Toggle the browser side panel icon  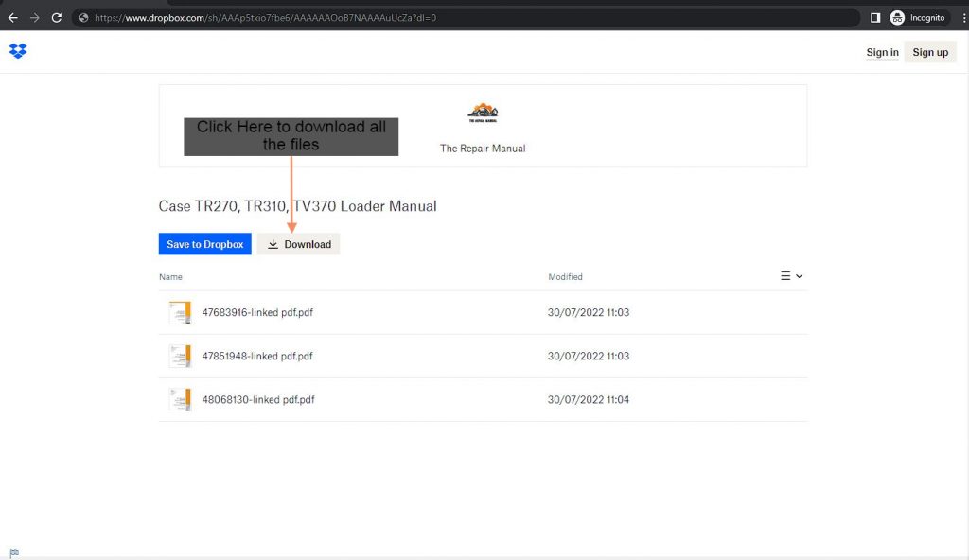pyautogui.click(x=875, y=17)
